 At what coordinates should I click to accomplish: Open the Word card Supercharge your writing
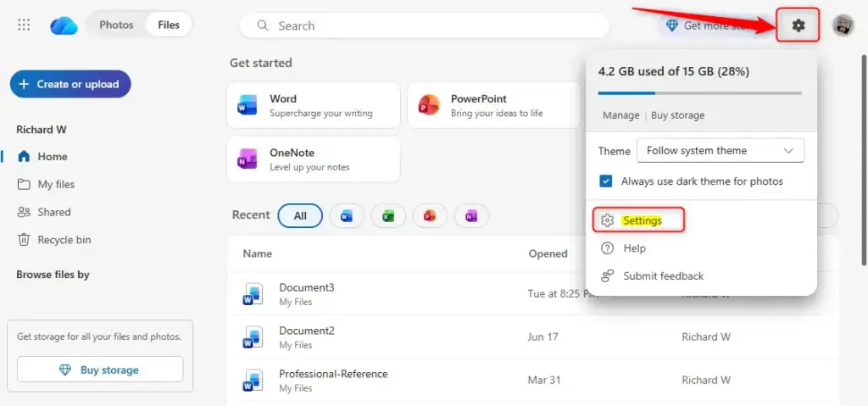pos(314,105)
